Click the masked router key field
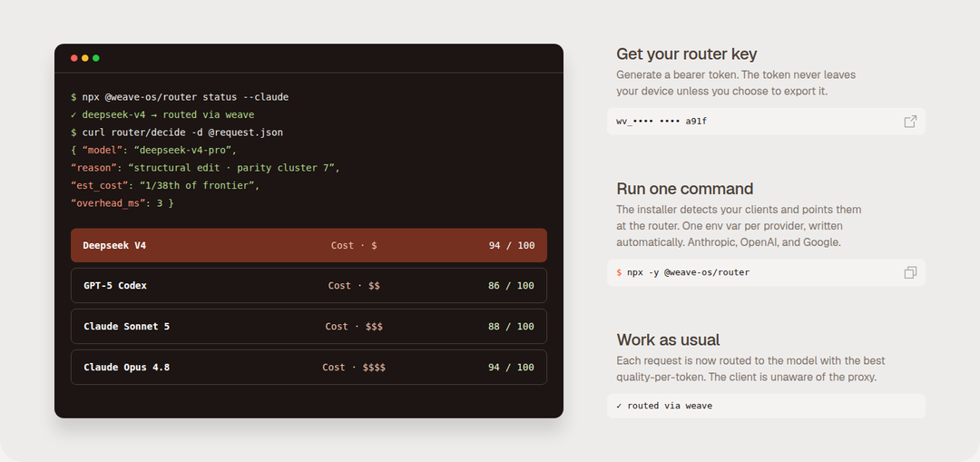This screenshot has height=462, width=980. [x=766, y=122]
